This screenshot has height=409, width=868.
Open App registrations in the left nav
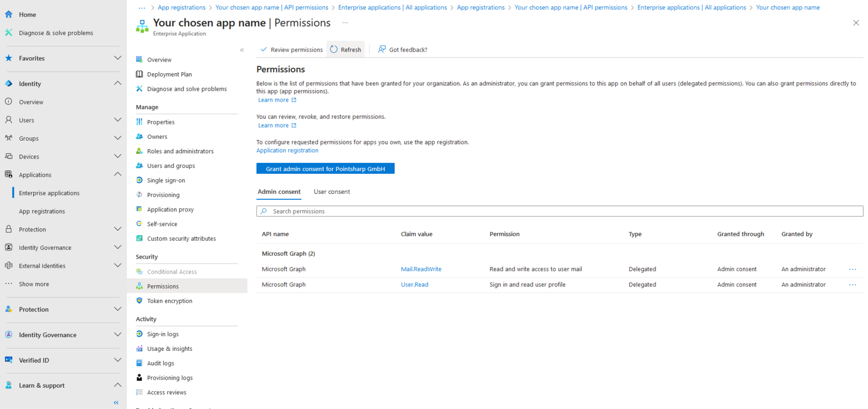pos(42,211)
